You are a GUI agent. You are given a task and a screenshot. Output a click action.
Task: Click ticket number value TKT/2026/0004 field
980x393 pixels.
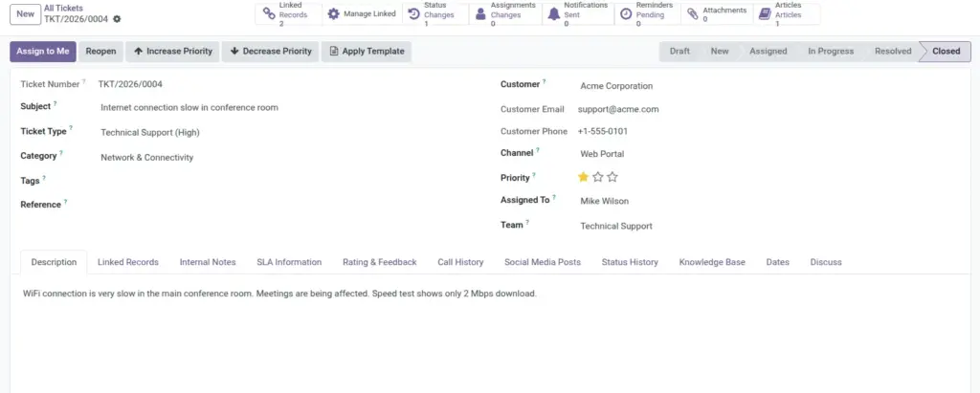tap(130, 84)
